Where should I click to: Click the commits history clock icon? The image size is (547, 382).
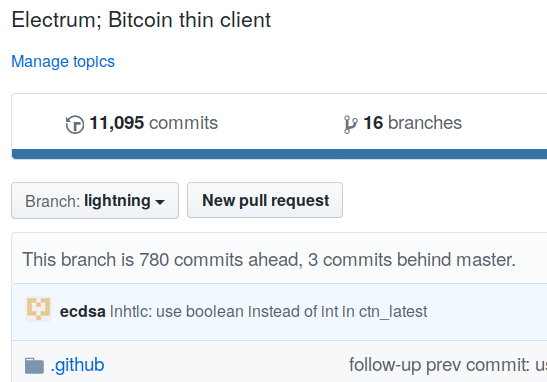tap(75, 124)
